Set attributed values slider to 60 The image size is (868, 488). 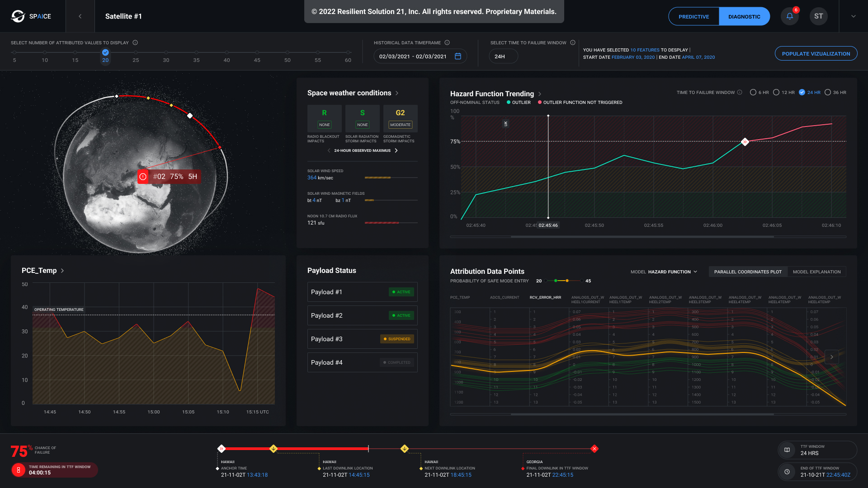point(348,52)
